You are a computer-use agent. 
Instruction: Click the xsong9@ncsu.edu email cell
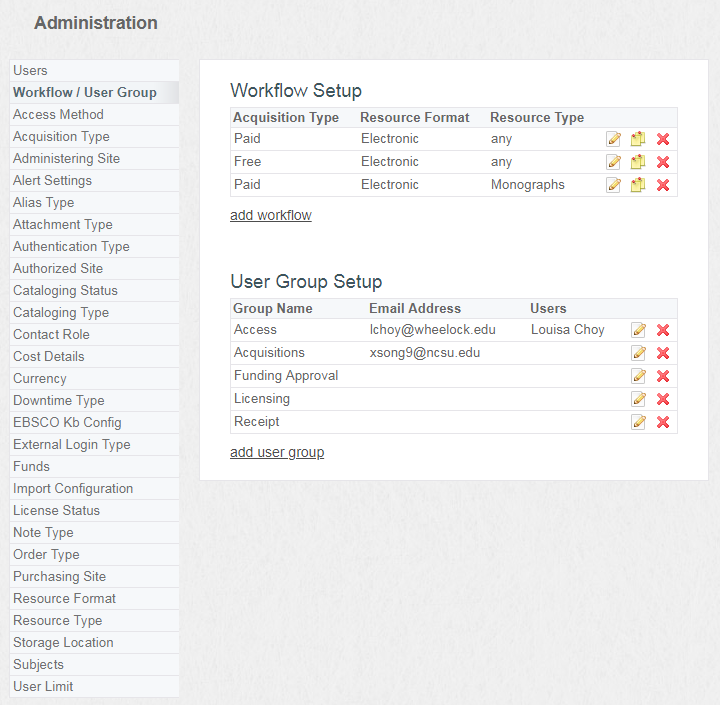[x=425, y=353]
